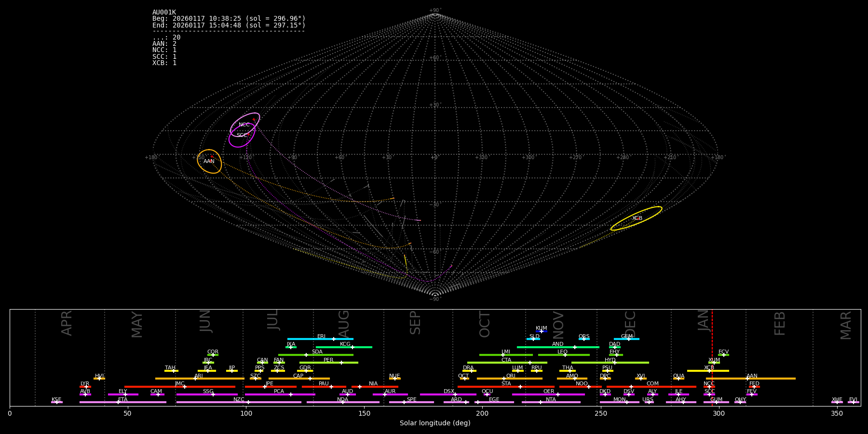Click the URS shower label in timeline
868x434 pixels.
(648, 400)
